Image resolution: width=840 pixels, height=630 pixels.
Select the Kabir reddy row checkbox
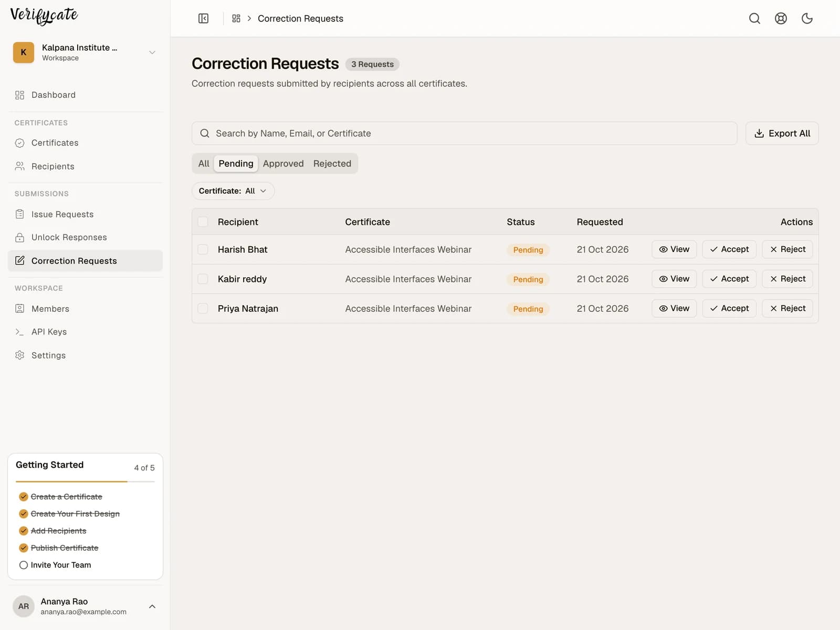coord(203,279)
